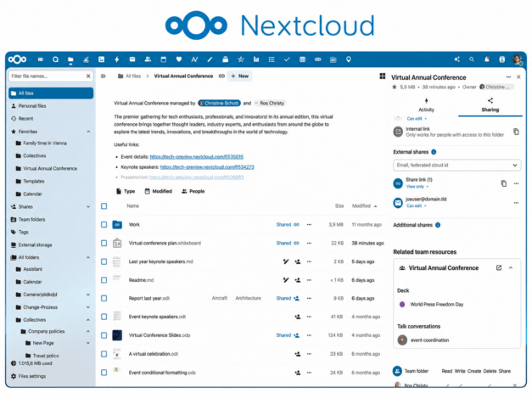Open the Email, federated cloud id dropdown
532x399 pixels.
pyautogui.click(x=457, y=165)
